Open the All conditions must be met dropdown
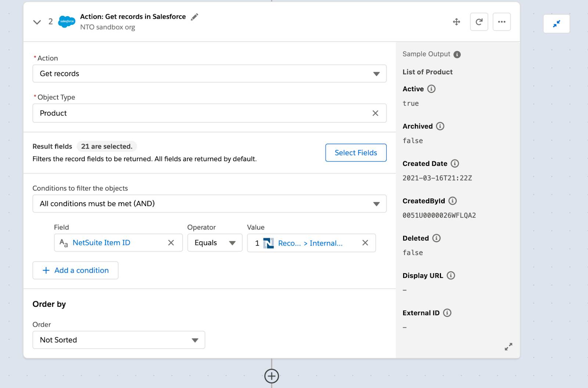 (209, 204)
